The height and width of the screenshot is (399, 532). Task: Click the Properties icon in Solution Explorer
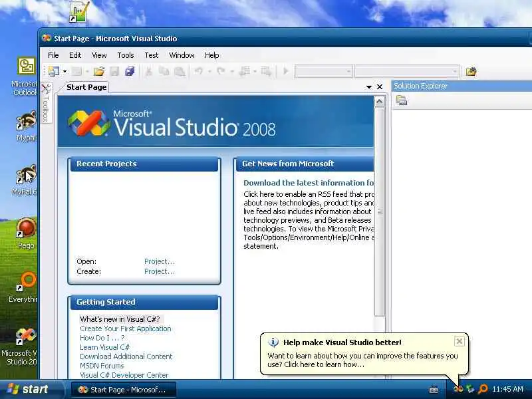pos(402,100)
